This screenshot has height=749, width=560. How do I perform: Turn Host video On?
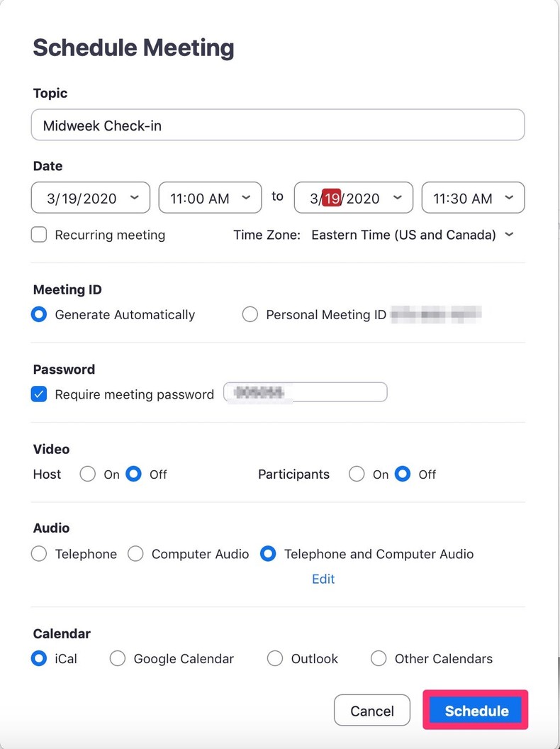87,474
